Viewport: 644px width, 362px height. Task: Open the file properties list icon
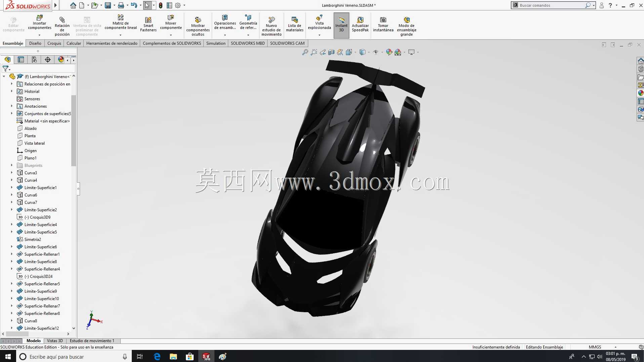coord(169,5)
